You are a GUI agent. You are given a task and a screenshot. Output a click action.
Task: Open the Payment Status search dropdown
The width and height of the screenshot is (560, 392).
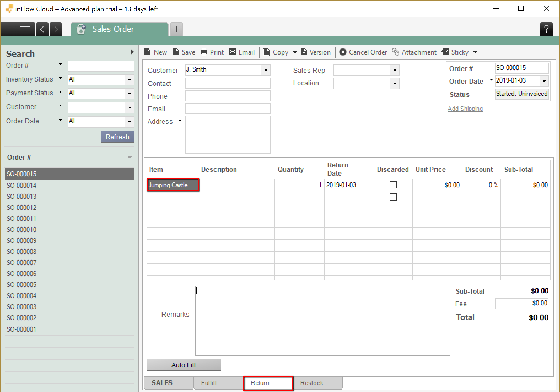(x=130, y=94)
